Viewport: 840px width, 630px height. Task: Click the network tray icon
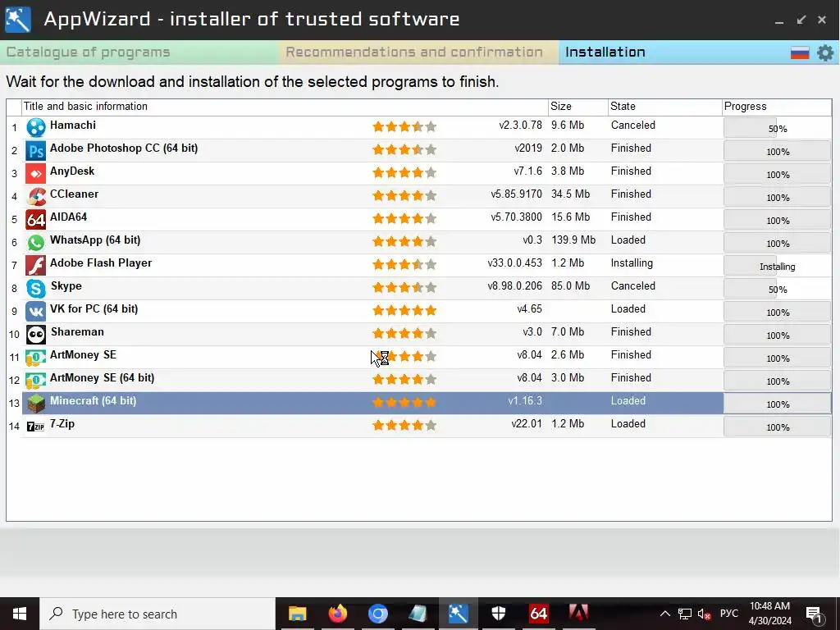[x=685, y=614]
